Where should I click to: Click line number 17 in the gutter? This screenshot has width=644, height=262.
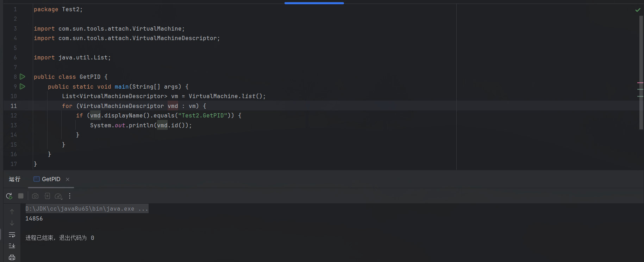pyautogui.click(x=14, y=164)
